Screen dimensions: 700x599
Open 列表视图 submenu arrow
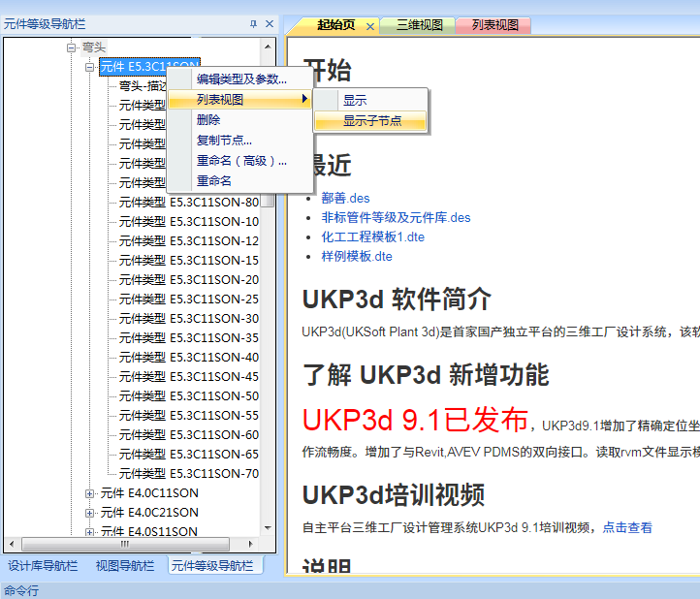tap(304, 99)
